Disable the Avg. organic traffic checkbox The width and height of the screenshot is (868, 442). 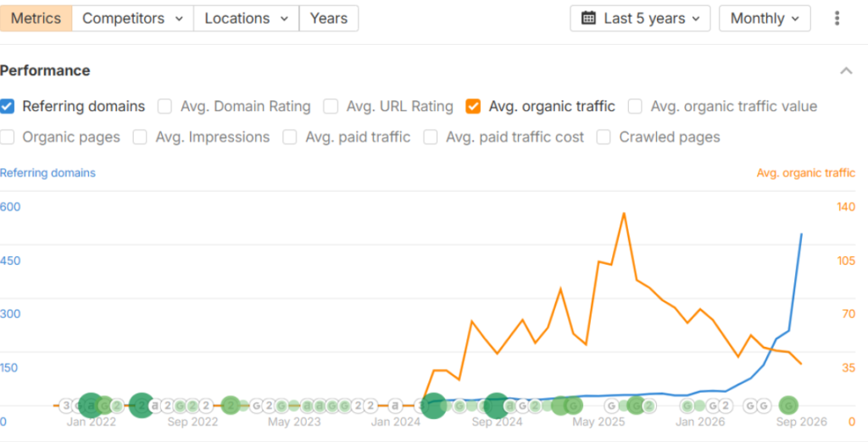[x=473, y=106]
